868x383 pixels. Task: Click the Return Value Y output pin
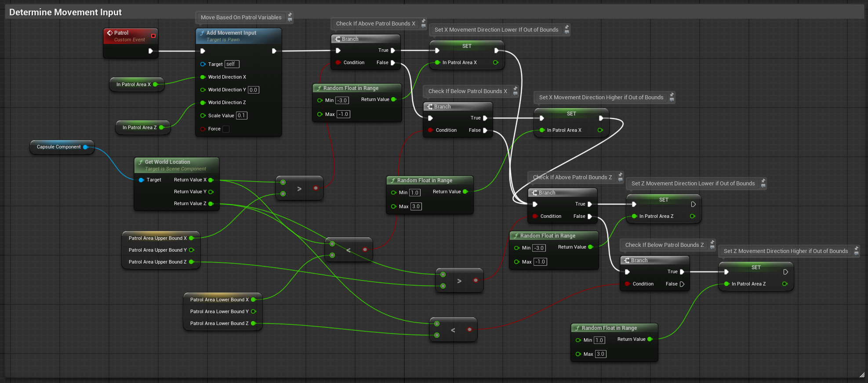pyautogui.click(x=211, y=192)
